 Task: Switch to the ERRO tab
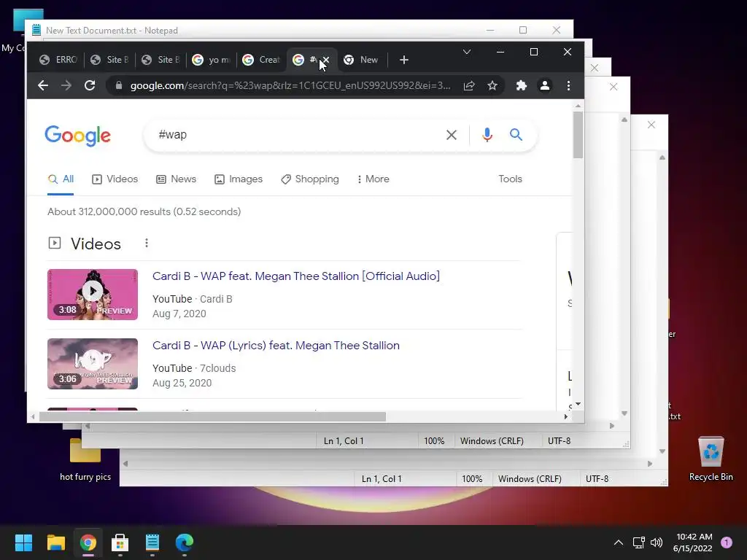coord(58,60)
